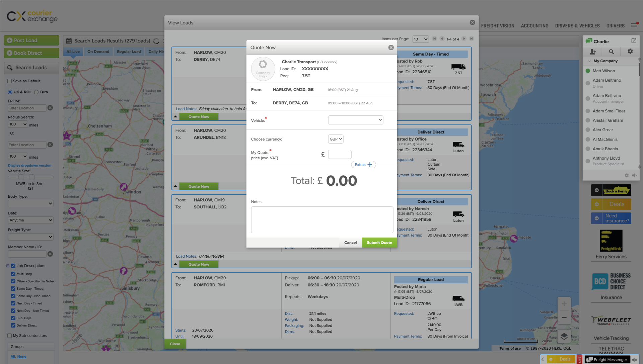
Task: Clear the FROM location field
Action: pos(50,108)
